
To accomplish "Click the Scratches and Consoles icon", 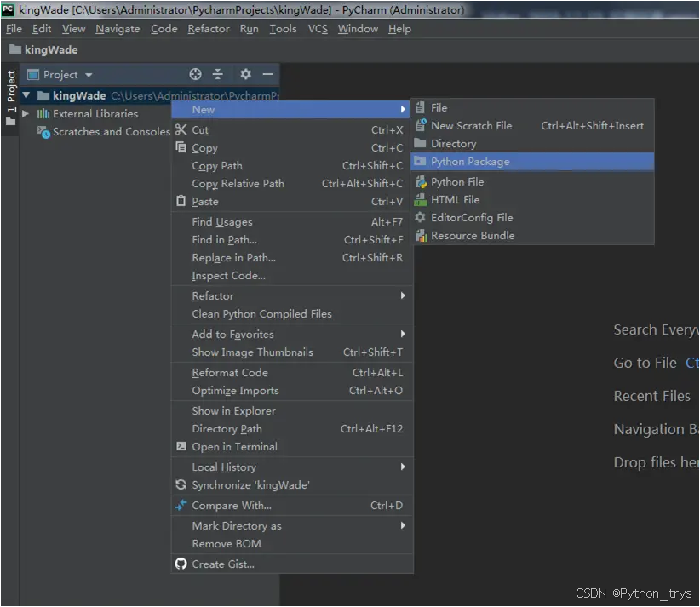I will coord(43,132).
